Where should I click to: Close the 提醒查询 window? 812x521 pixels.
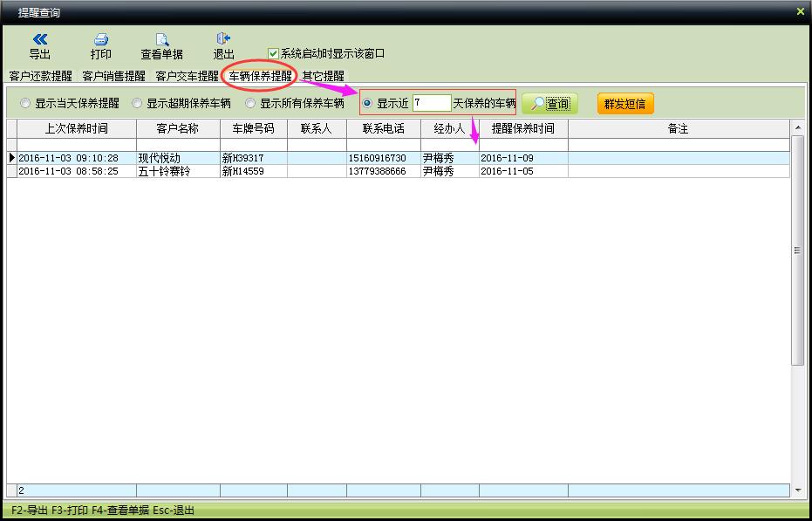(801, 10)
